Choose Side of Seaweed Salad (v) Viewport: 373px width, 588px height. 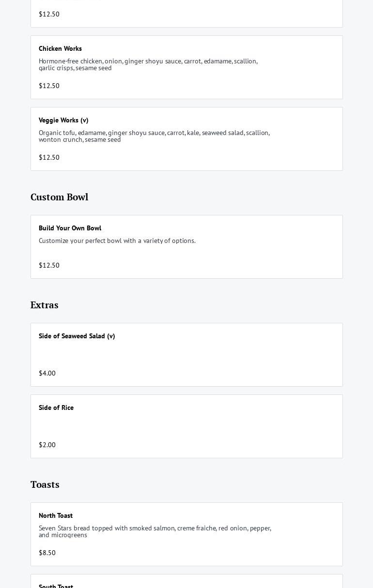click(x=77, y=336)
